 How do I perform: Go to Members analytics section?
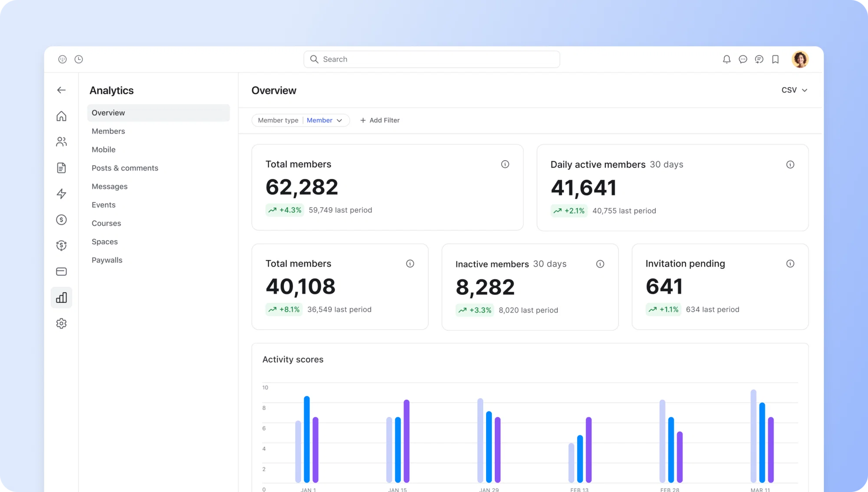[108, 131]
